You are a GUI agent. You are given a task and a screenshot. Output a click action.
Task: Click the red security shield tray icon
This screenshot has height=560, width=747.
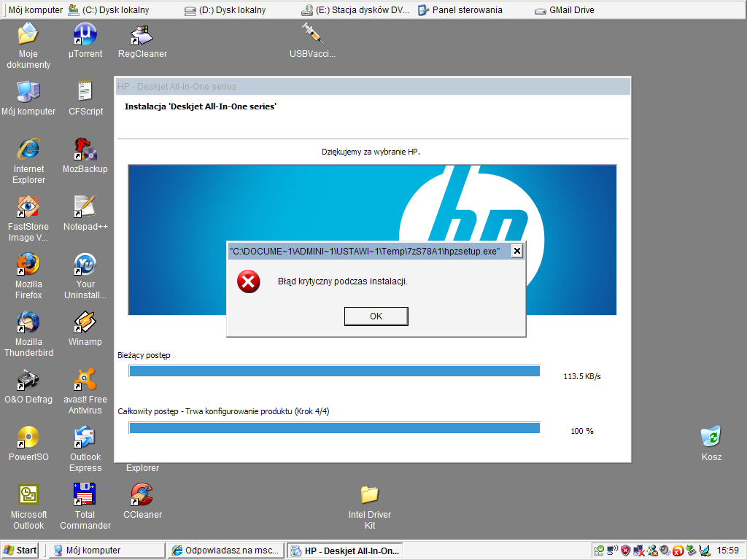[625, 551]
